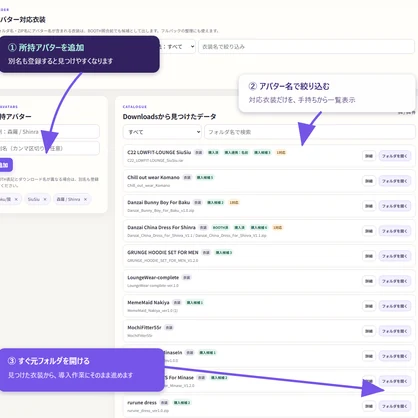Show 詳細 for Danzai Bunny Boy For Baku
Image resolution: width=418 pixels, height=418 pixels.
[369, 206]
